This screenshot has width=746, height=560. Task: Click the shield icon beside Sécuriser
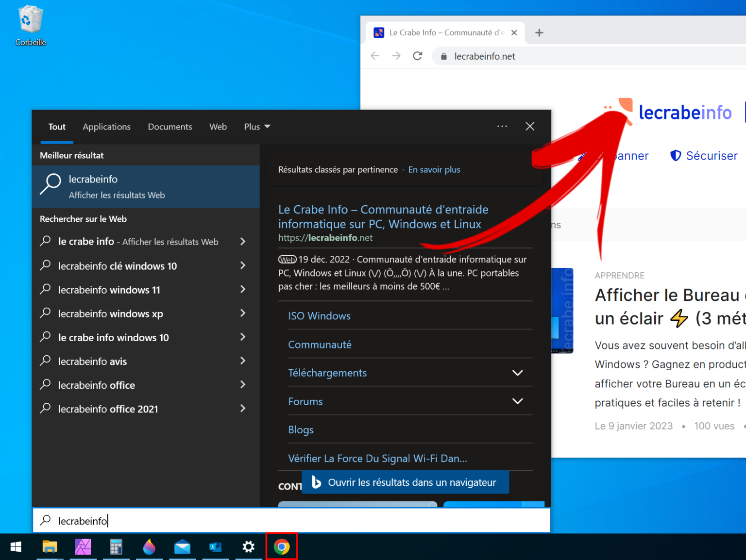[x=676, y=155]
